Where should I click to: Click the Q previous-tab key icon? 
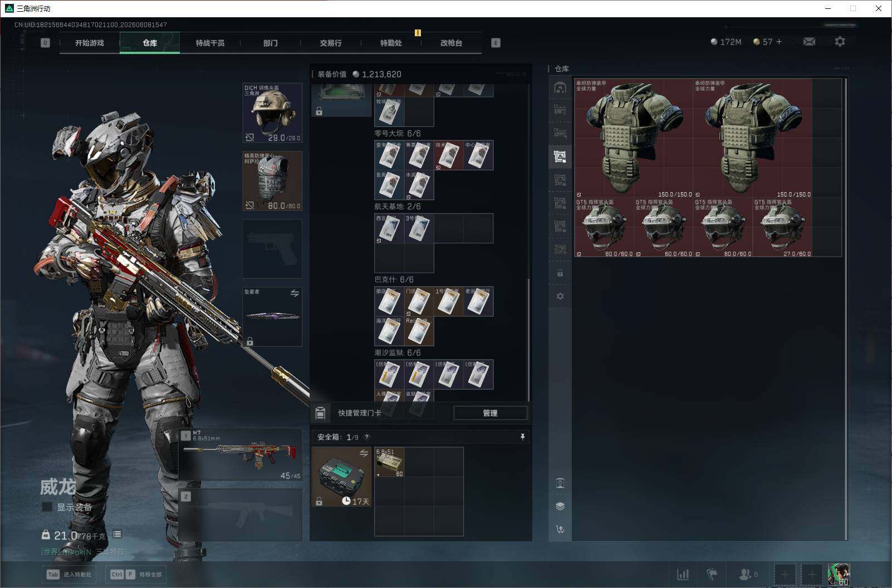click(x=45, y=43)
